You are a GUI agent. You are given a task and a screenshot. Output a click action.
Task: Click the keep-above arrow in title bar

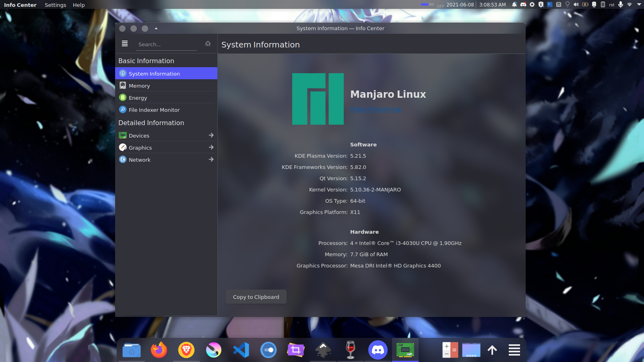click(156, 29)
